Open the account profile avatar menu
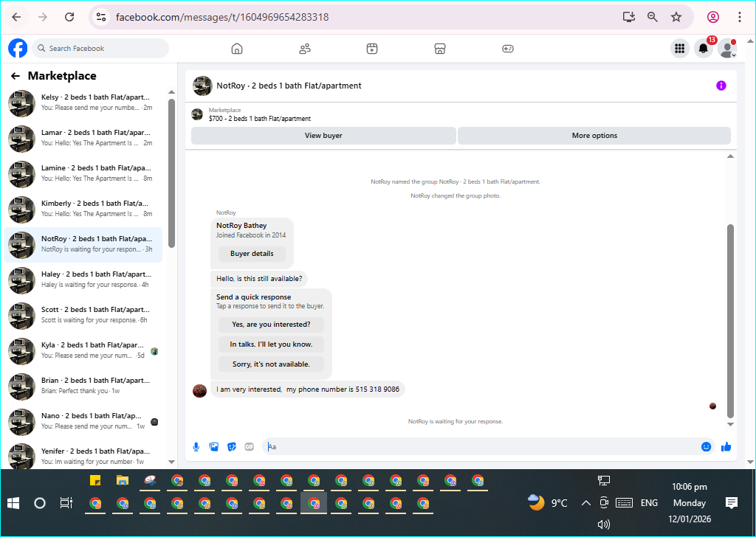Viewport: 756px width, 537px height. pos(727,48)
